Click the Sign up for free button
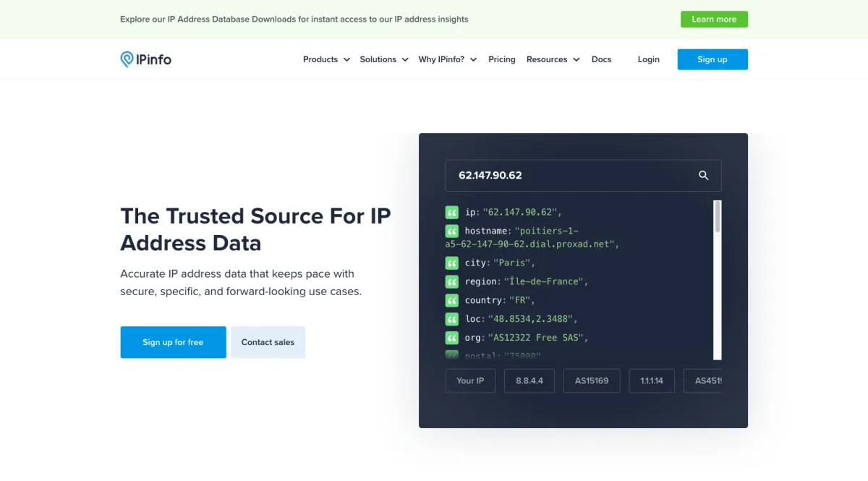The width and height of the screenshot is (868, 481). 173,342
